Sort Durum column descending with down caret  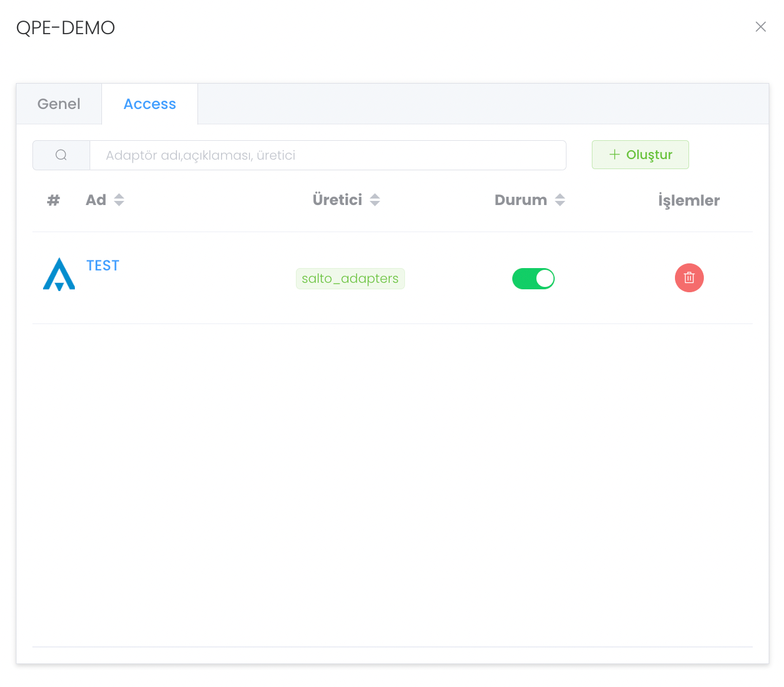(560, 204)
